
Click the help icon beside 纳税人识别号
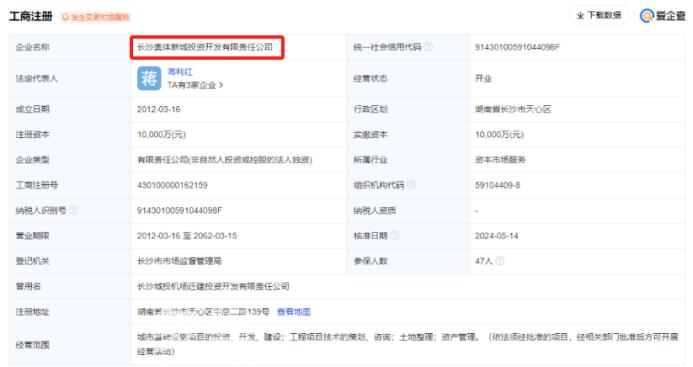point(74,210)
